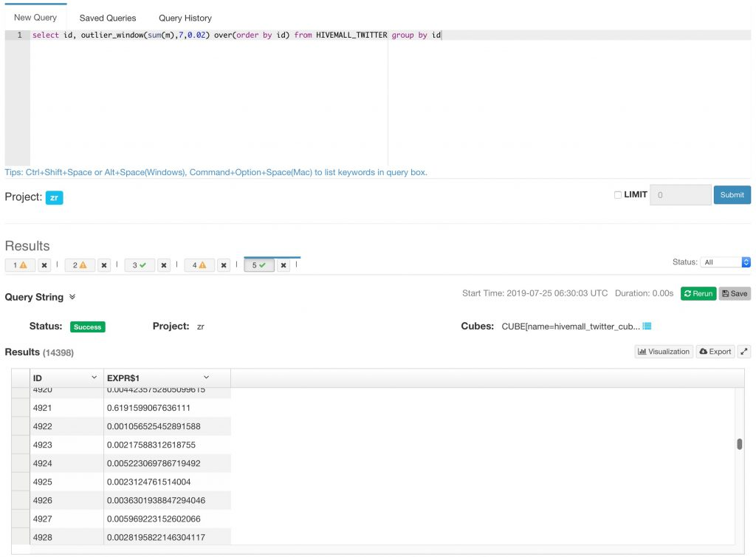Click the results table scrollbar thumb
This screenshot has height=557, width=756.
pyautogui.click(x=739, y=444)
